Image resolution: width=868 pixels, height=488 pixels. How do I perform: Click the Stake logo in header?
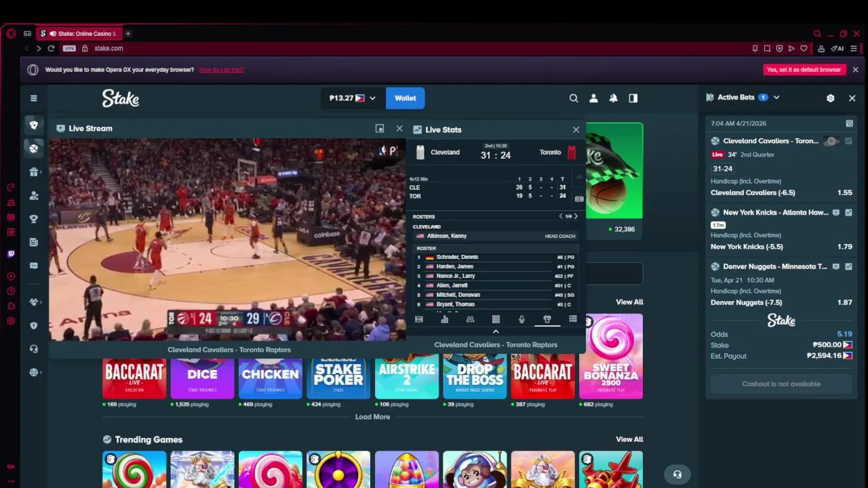(121, 98)
